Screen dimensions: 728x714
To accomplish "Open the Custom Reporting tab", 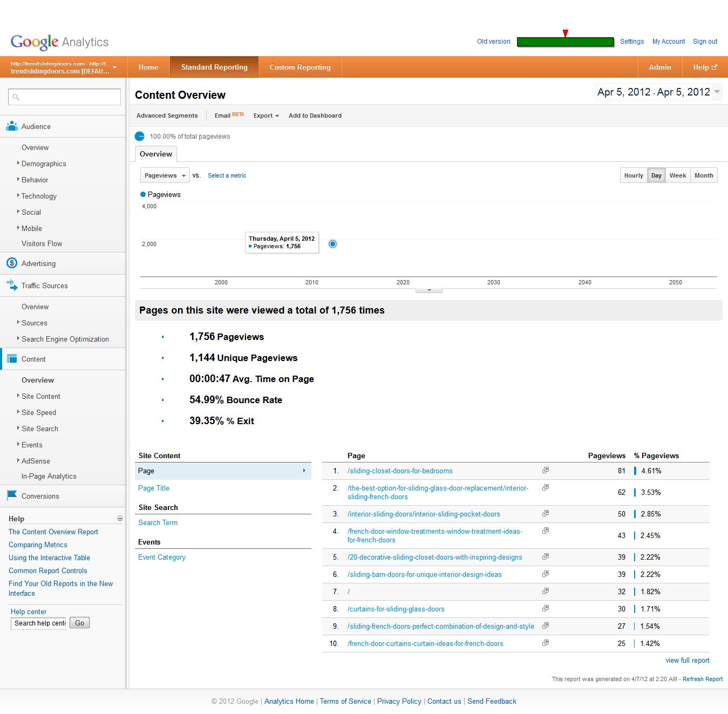I will [x=300, y=67].
